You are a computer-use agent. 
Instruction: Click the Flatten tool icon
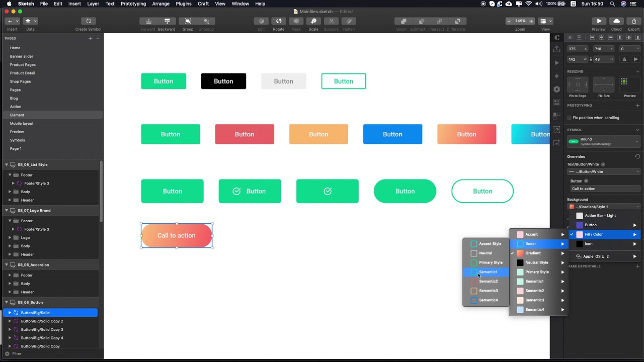point(349,21)
